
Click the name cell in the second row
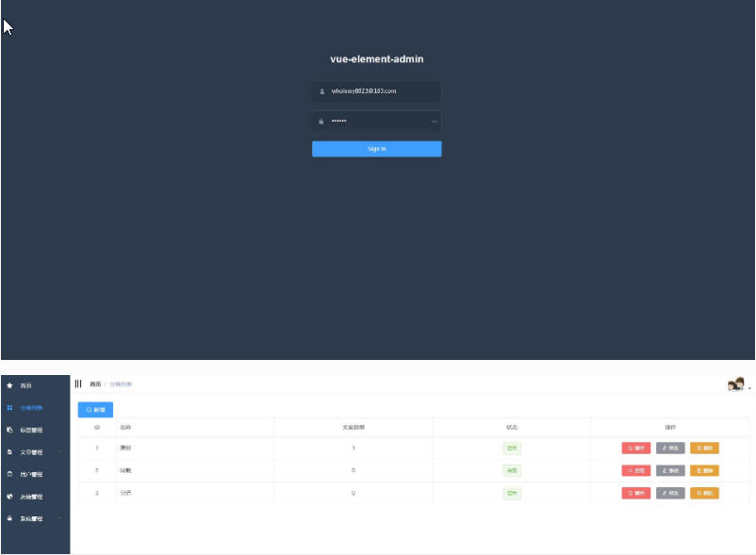[x=195, y=470]
